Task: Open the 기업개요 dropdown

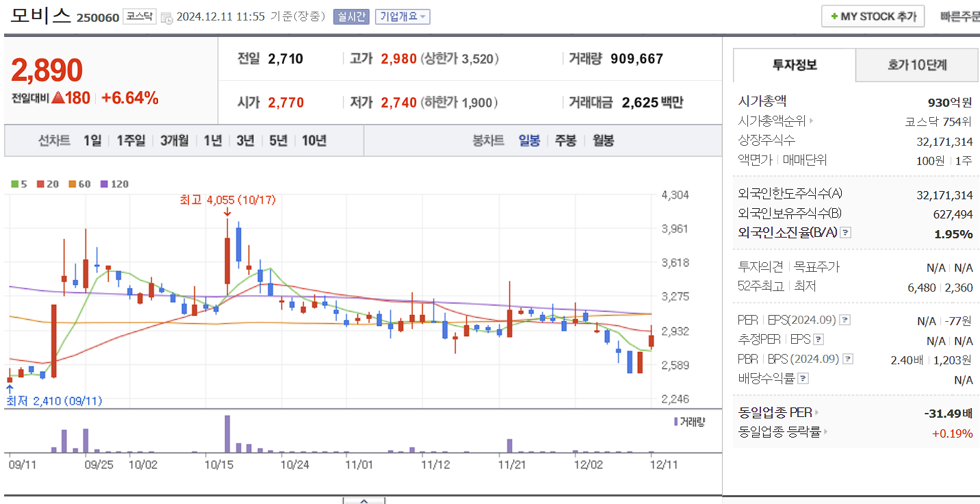Action: click(x=402, y=16)
